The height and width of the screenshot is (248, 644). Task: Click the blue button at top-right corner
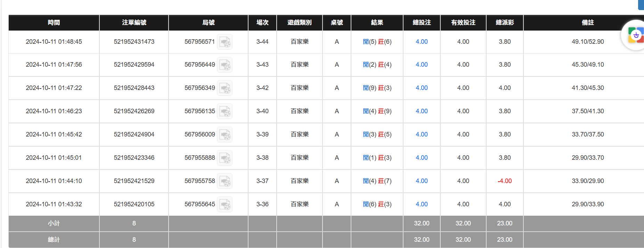(x=641, y=4)
